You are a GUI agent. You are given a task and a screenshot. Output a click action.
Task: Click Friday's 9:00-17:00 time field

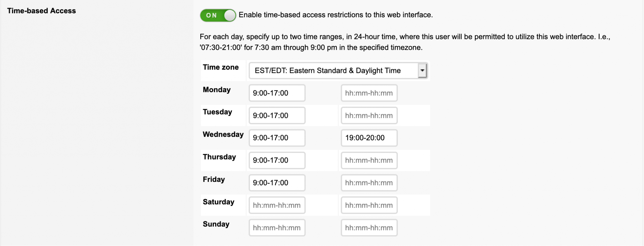277,182
